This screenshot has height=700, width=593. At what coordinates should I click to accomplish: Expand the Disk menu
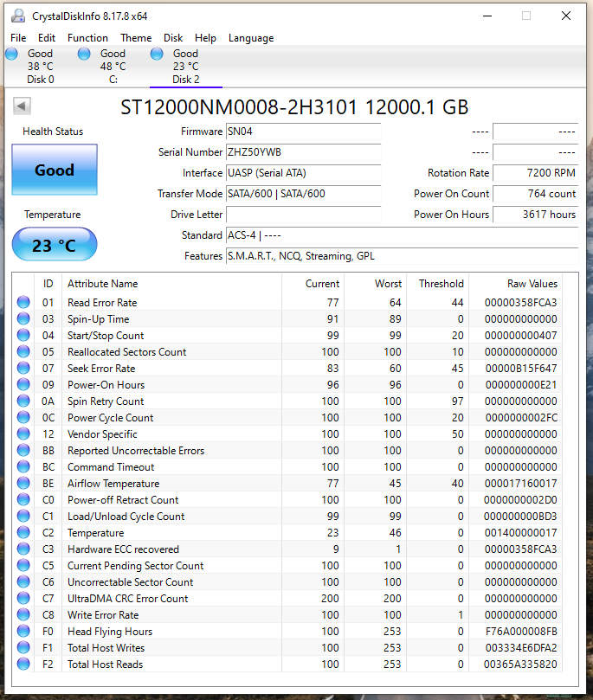pyautogui.click(x=173, y=38)
